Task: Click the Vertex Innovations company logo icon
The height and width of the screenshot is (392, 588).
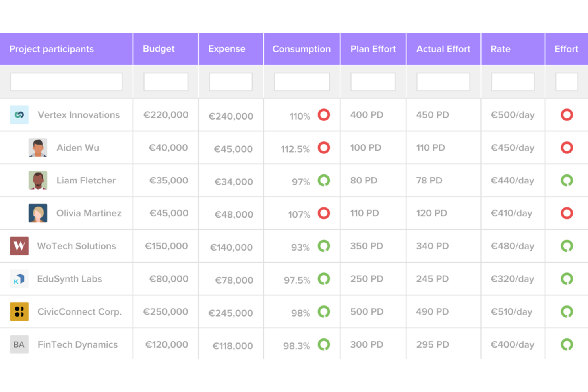Action: tap(19, 115)
